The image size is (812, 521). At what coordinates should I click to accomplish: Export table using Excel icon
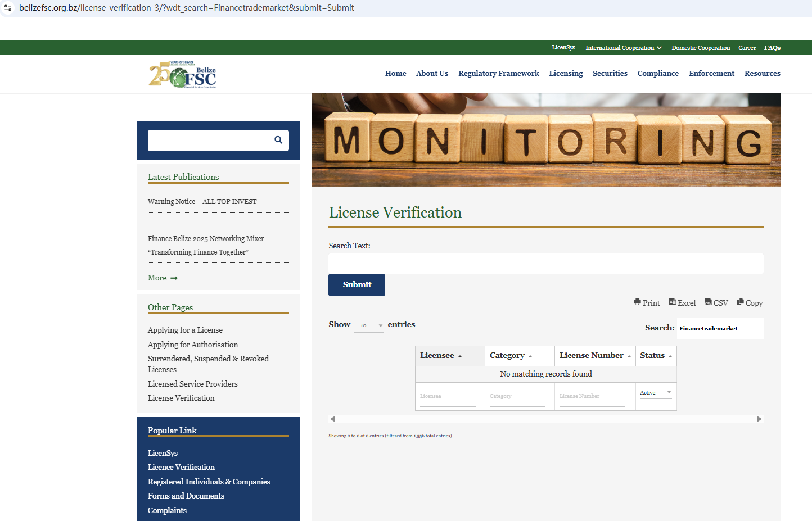tap(682, 302)
